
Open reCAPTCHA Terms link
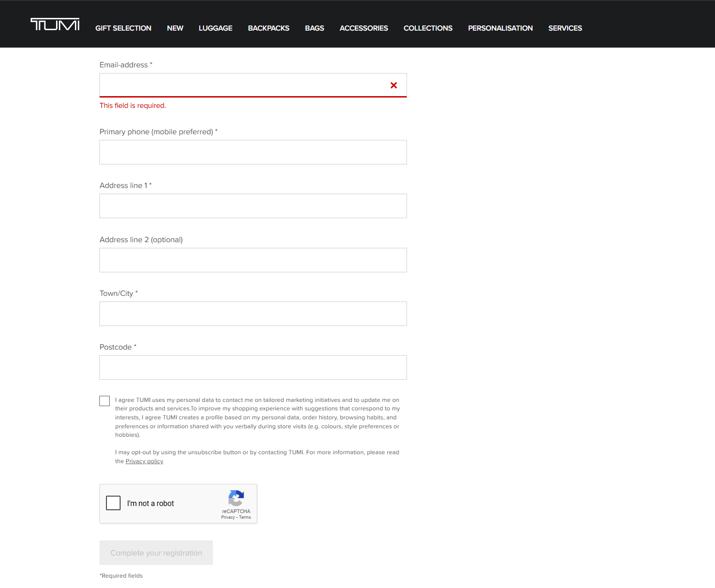tap(245, 517)
